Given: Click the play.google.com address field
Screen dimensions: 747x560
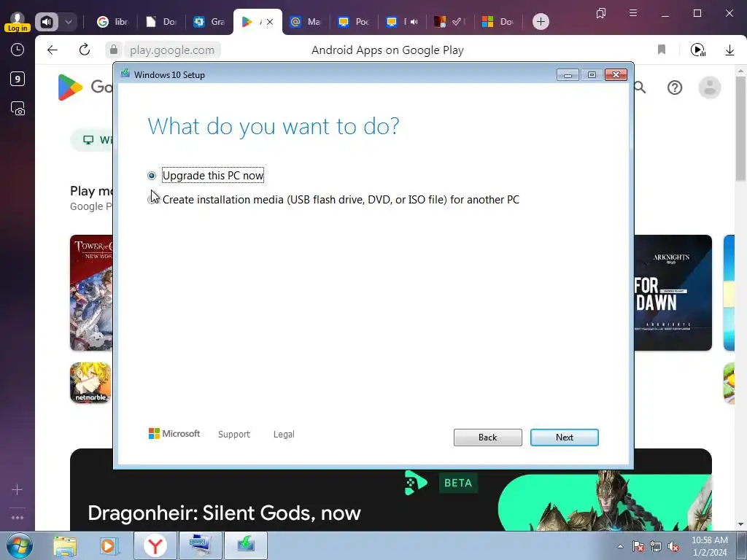Looking at the screenshot, I should point(172,50).
